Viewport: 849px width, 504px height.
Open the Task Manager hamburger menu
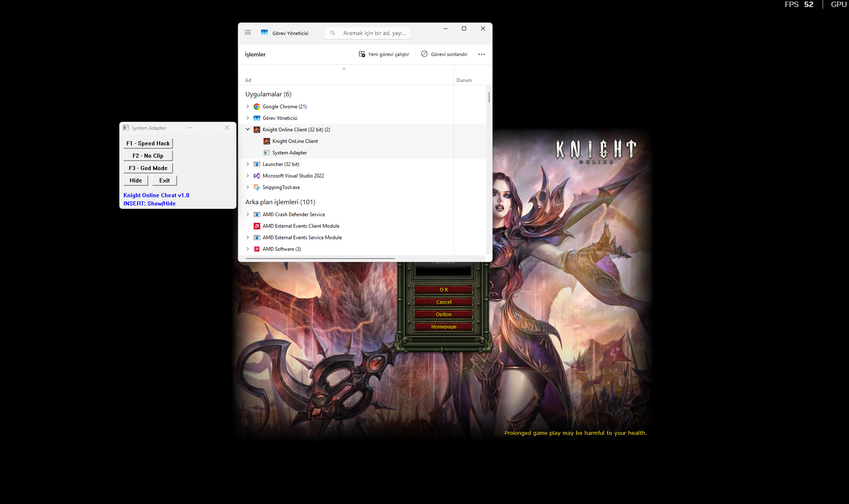(x=248, y=33)
